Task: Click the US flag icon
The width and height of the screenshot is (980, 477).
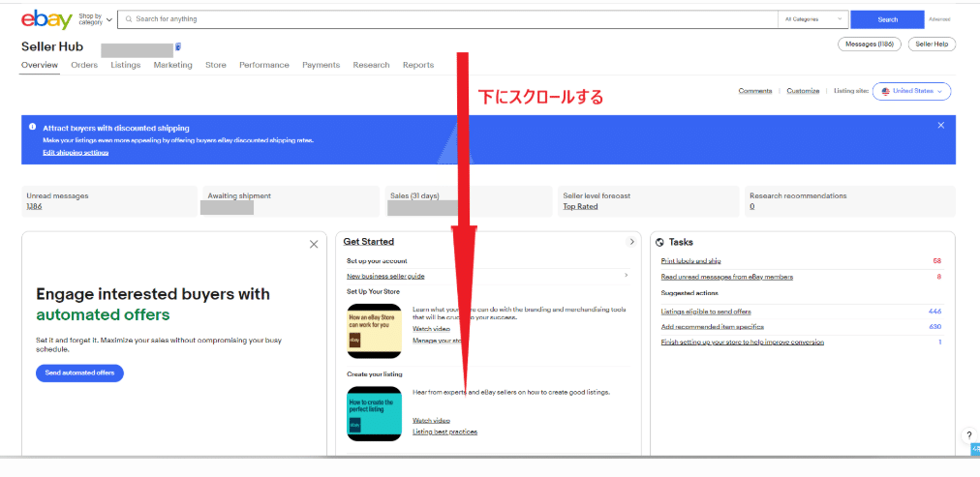Action: coord(886,91)
